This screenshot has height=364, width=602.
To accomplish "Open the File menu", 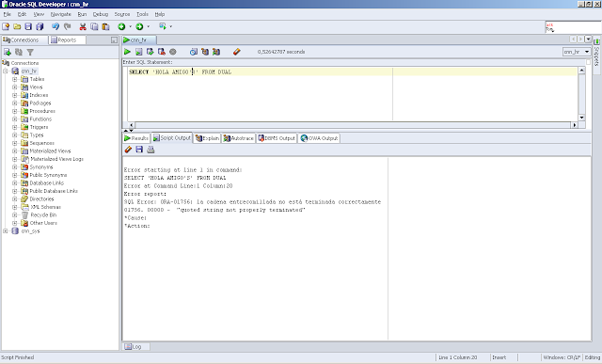I will pos(8,14).
